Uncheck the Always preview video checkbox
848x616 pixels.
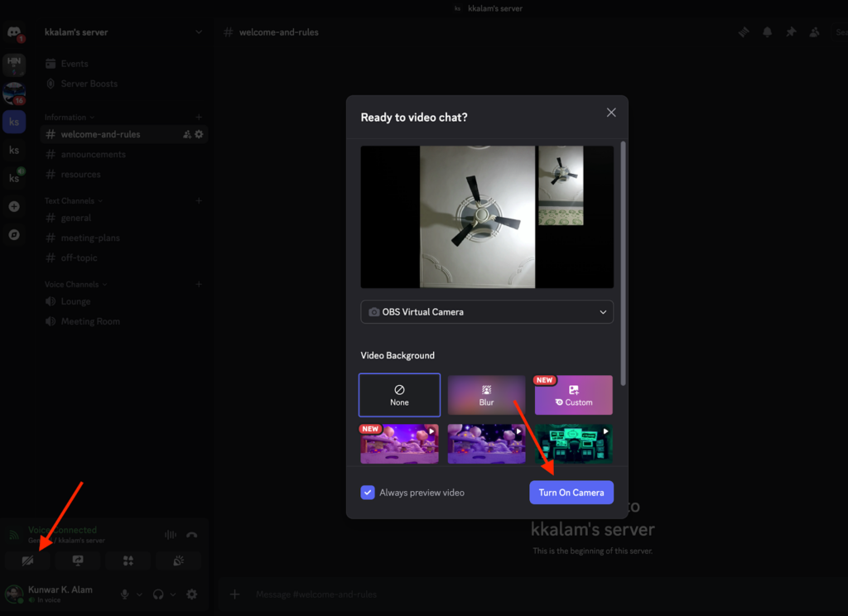tap(368, 493)
